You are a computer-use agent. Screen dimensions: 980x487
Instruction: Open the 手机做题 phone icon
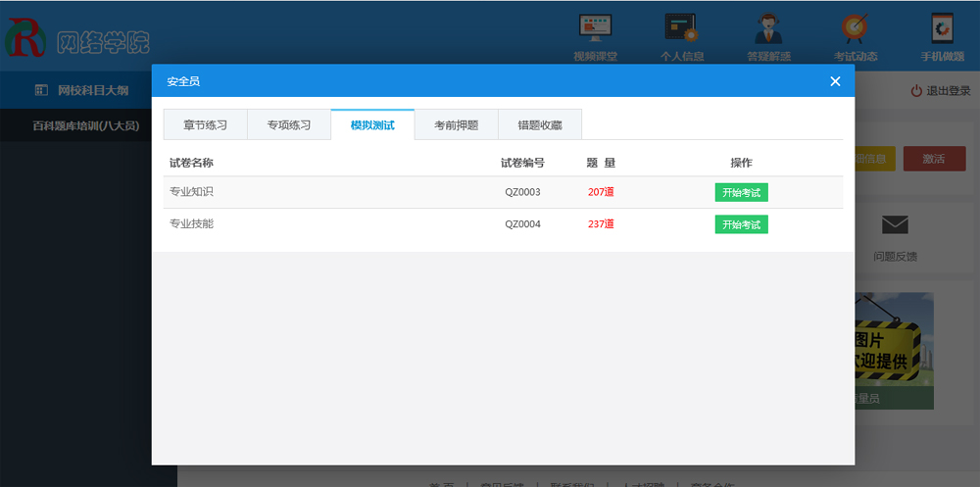942,28
